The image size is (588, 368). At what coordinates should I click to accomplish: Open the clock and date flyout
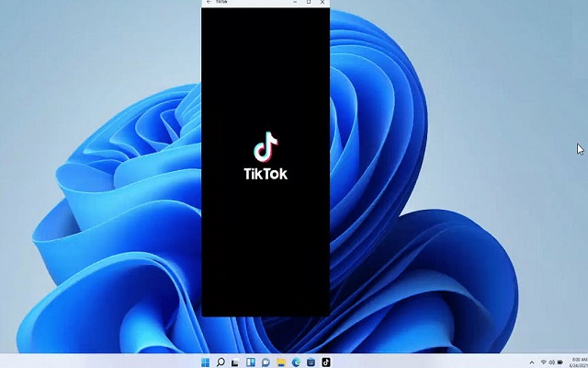point(580,362)
